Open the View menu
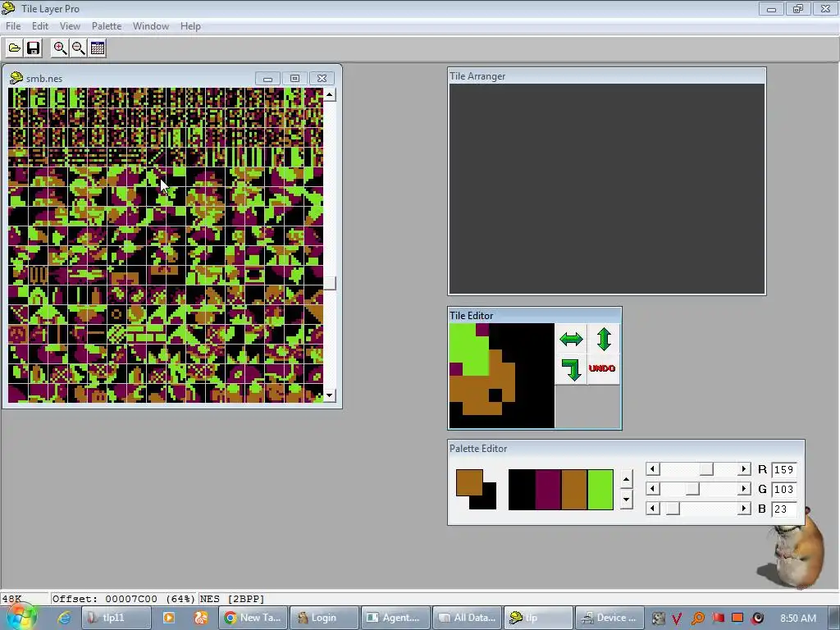The height and width of the screenshot is (630, 840). pos(70,26)
